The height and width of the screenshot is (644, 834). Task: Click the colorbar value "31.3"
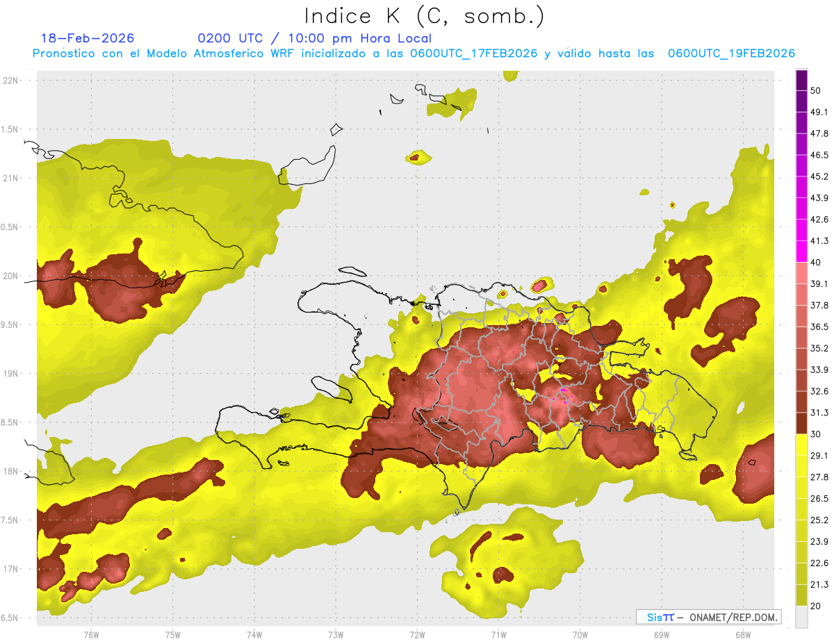(819, 413)
